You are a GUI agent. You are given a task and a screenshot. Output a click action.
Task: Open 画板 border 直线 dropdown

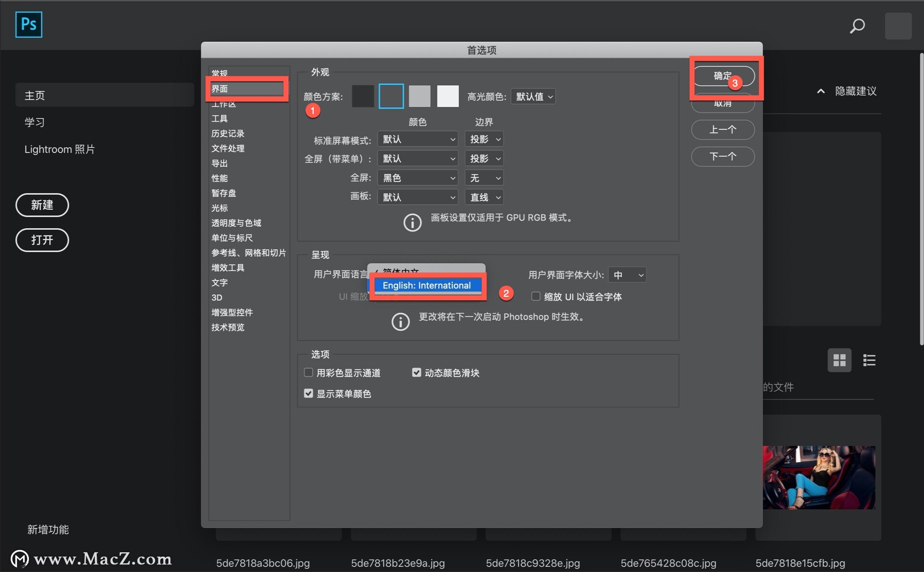[x=484, y=197]
